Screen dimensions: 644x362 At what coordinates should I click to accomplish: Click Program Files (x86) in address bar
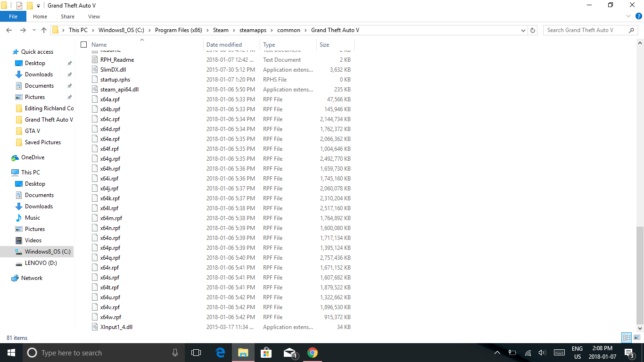tap(178, 30)
